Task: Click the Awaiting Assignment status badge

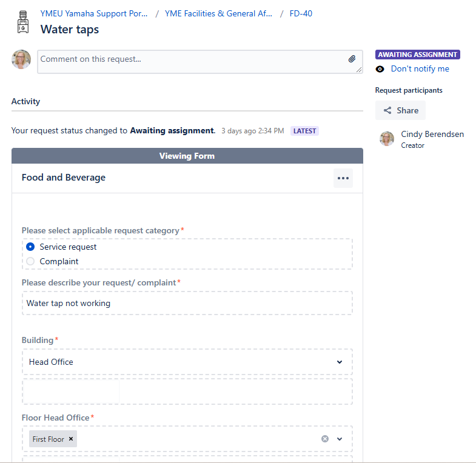Action: pyautogui.click(x=417, y=55)
